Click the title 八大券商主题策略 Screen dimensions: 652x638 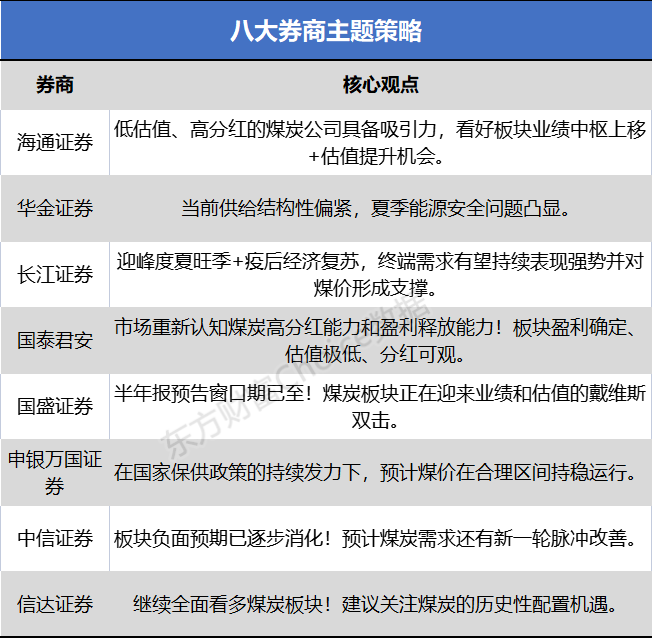coord(326,31)
